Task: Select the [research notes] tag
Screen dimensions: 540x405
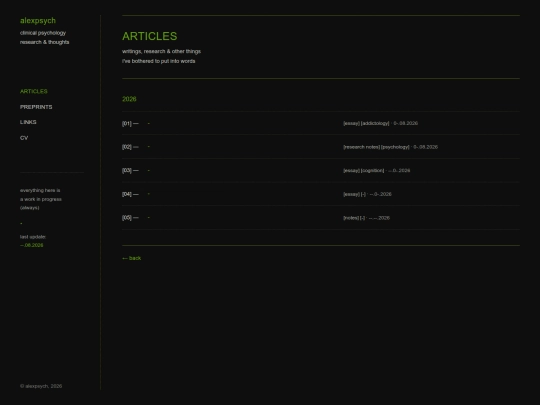Action: point(362,147)
